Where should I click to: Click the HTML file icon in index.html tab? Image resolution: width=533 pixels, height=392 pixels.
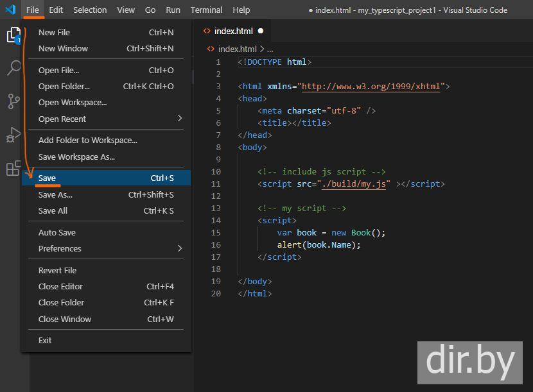[x=207, y=31]
